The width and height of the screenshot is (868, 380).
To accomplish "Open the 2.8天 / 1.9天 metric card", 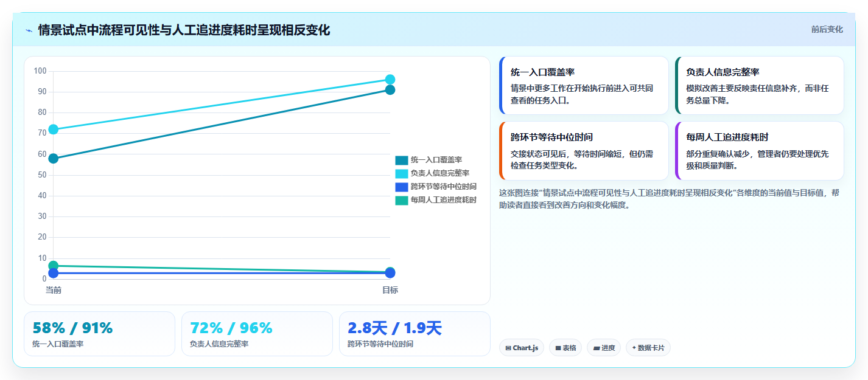I will [x=415, y=334].
